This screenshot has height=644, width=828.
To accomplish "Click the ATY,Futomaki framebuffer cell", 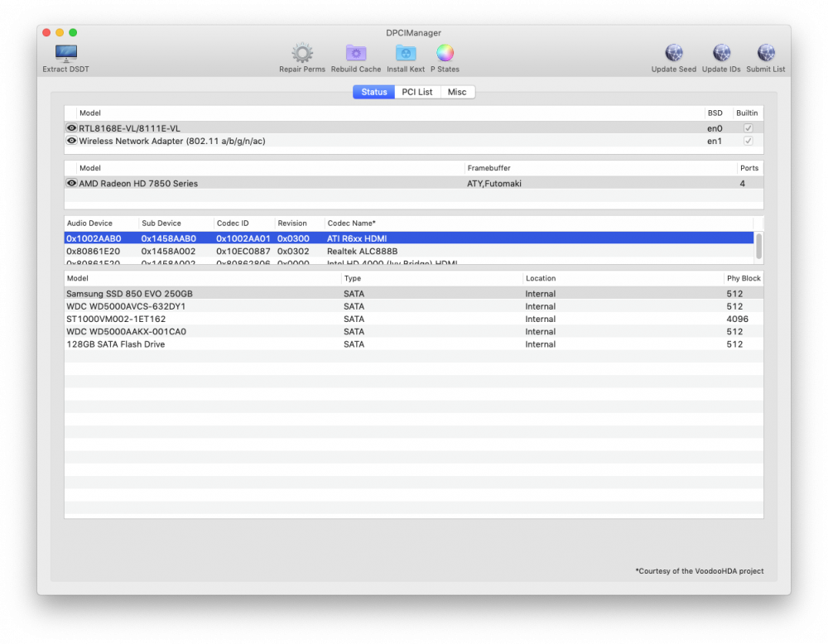I will pyautogui.click(x=493, y=184).
